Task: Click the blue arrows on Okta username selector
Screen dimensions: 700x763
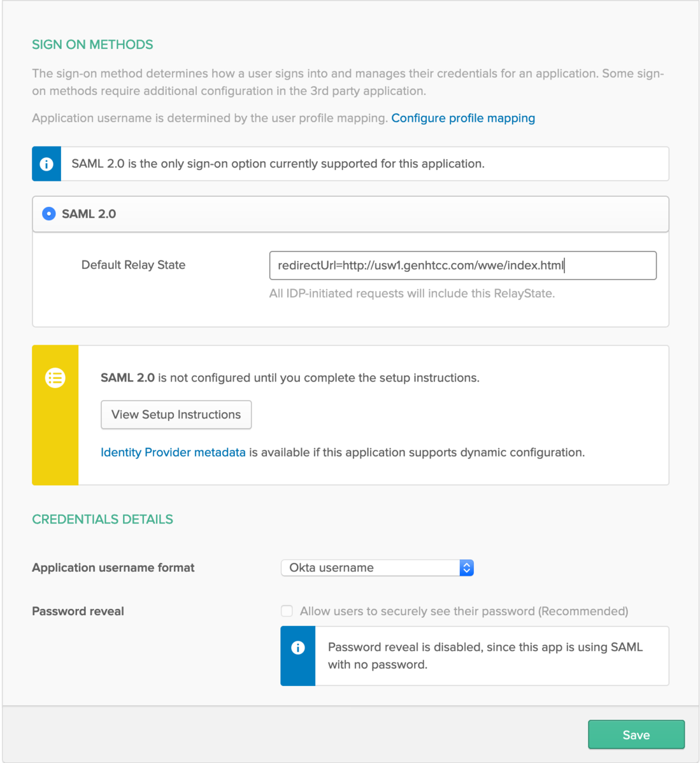Action: click(x=466, y=568)
